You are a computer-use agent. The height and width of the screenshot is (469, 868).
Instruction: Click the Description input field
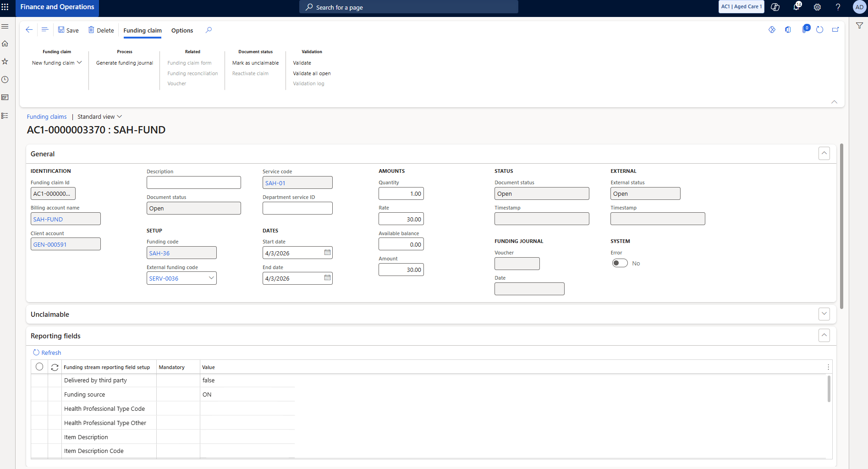[x=194, y=182]
